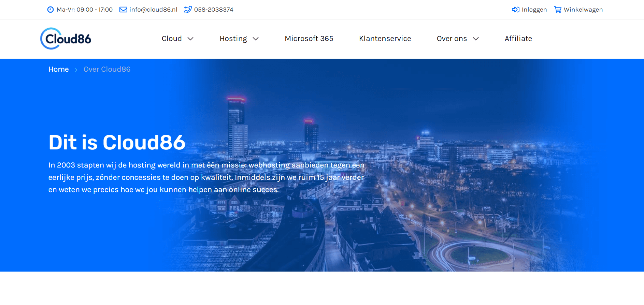The height and width of the screenshot is (305, 644).
Task: Expand the Hosting dropdown arrow
Action: click(x=256, y=39)
